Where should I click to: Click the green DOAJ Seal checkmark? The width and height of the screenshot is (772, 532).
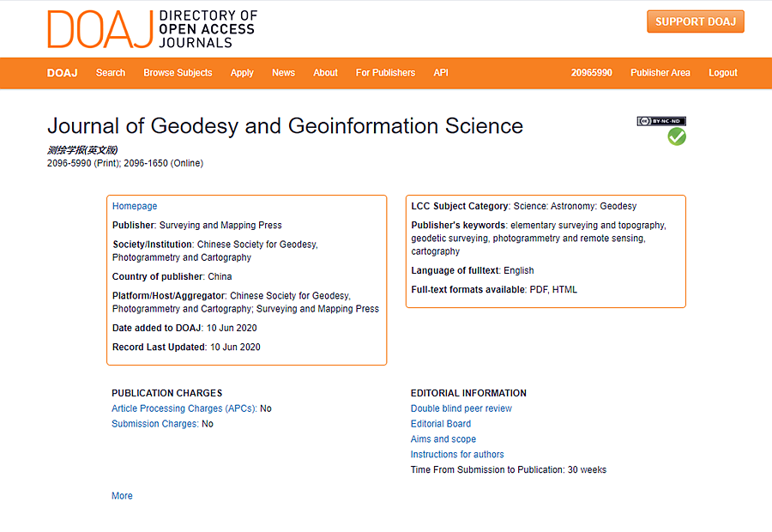(x=677, y=136)
